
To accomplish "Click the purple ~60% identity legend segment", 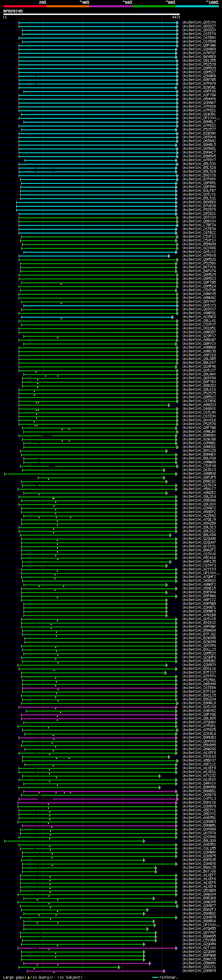I will click(x=111, y=6).
